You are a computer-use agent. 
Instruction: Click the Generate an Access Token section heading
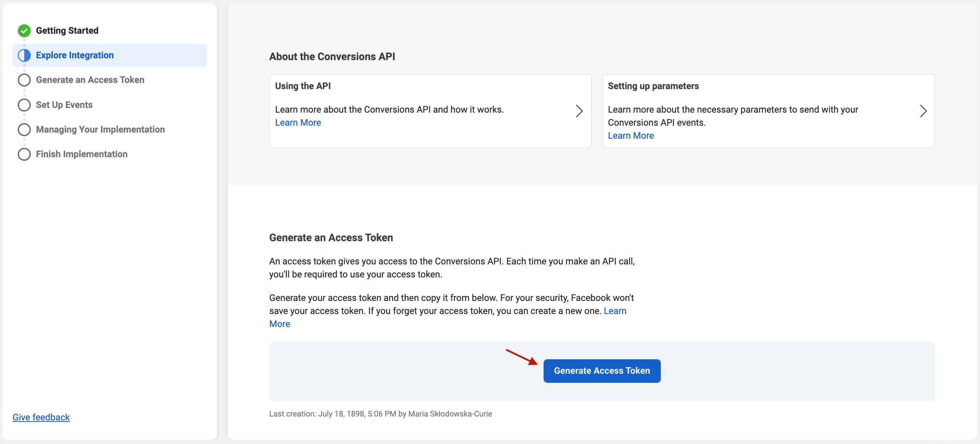click(331, 238)
